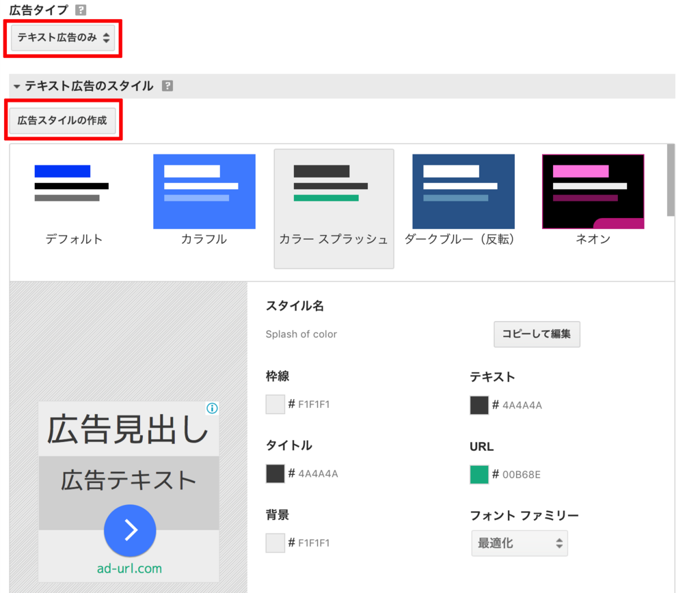
Task: Click the ad-url.com link in preview
Action: tap(129, 568)
